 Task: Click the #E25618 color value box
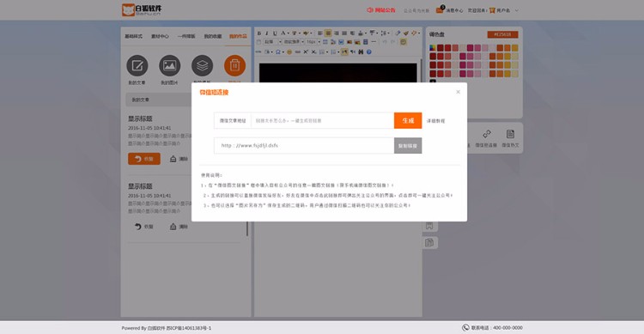tap(502, 34)
